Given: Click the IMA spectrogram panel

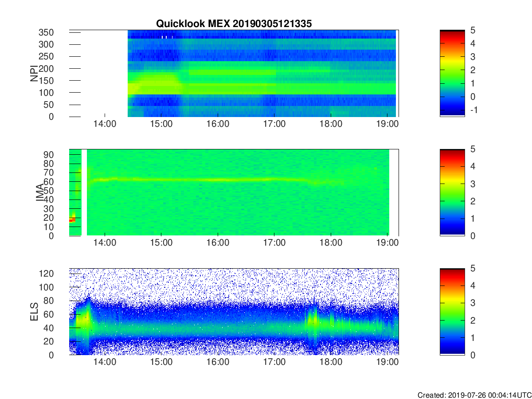Looking at the screenshot, I should (x=234, y=192).
